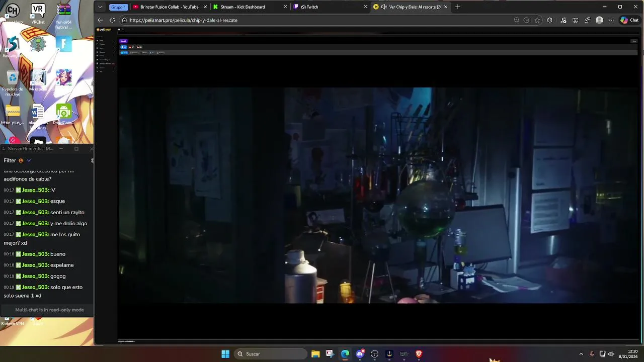Select the Grupo 1 tab group
The width and height of the screenshot is (644, 362).
click(118, 7)
